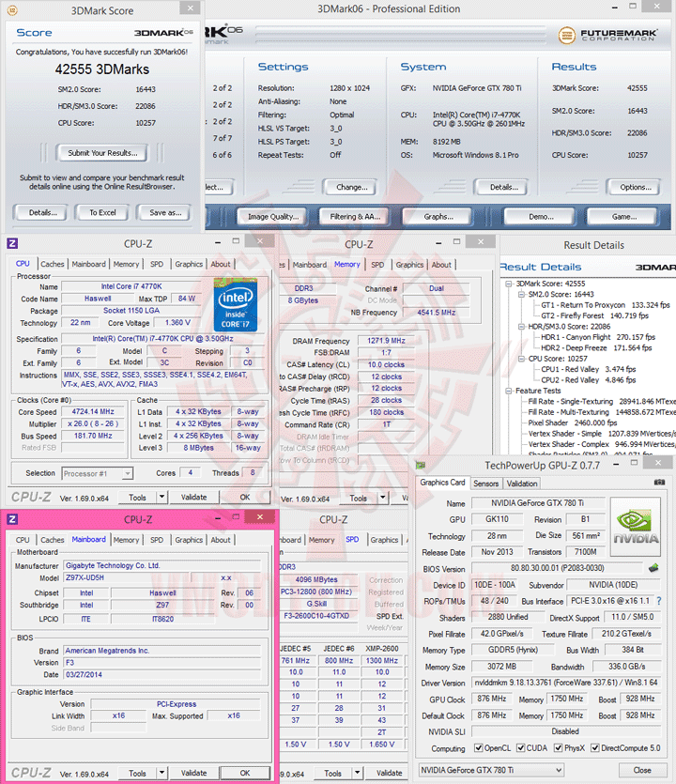Viewport: 676px width, 784px height.
Task: Click the Z icon in CPU-Z CPU window title
Action: coord(12,243)
